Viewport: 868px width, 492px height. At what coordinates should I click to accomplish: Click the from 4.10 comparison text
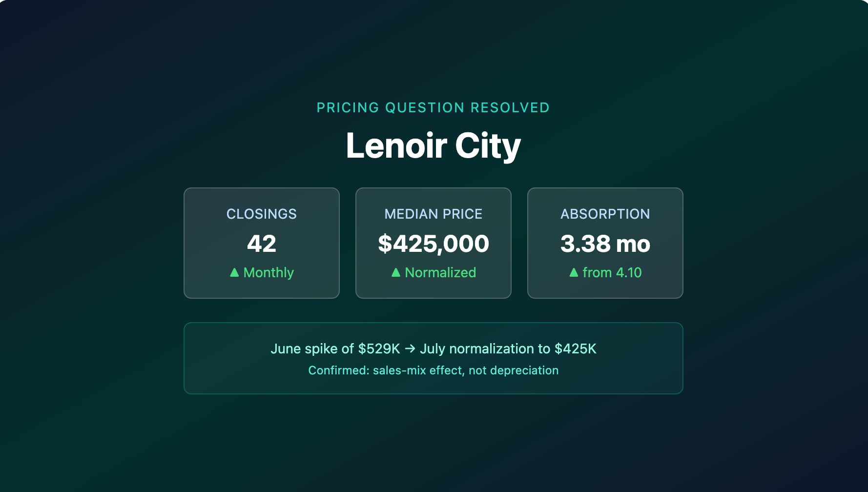click(612, 272)
